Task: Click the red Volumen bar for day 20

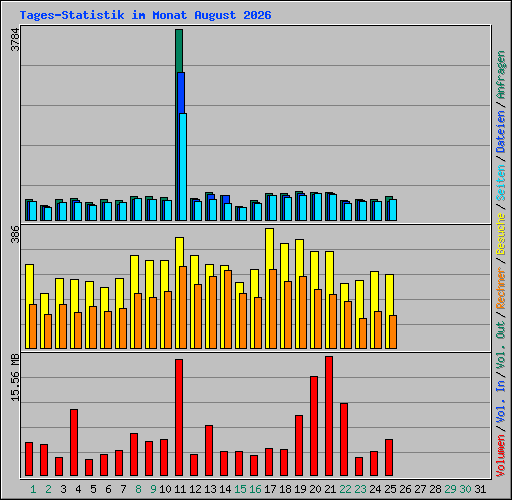Action: (x=314, y=426)
